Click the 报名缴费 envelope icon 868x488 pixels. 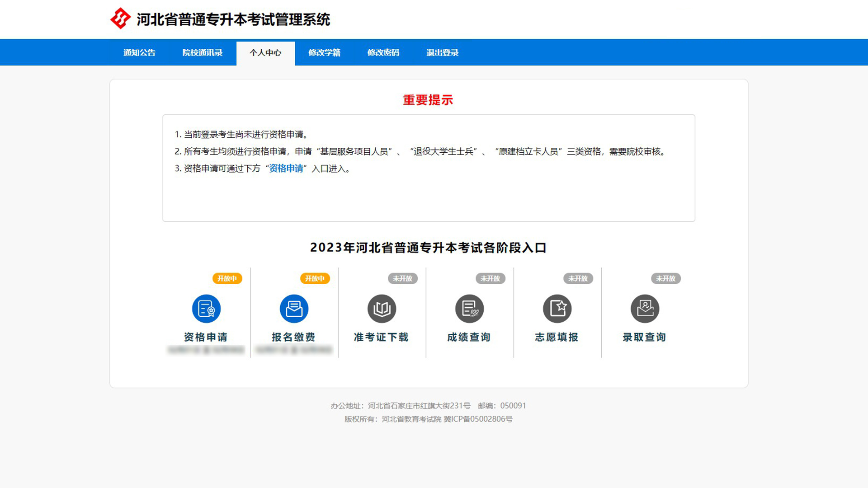coord(294,309)
